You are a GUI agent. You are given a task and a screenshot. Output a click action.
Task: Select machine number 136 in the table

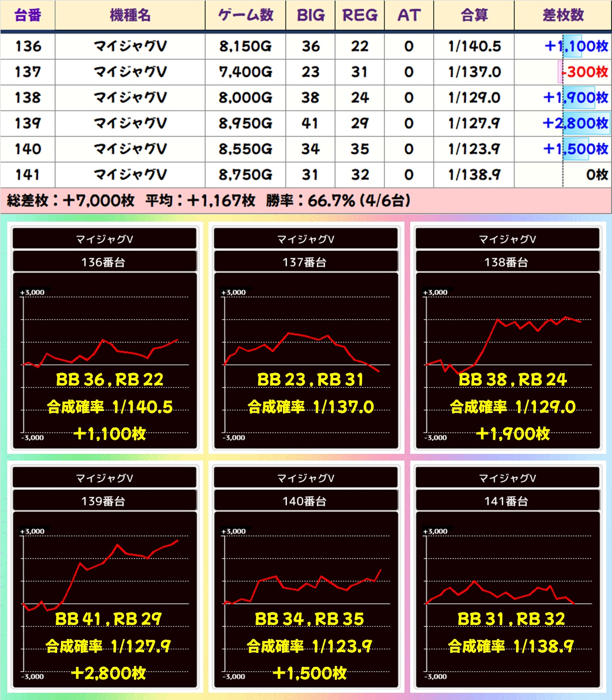28,46
